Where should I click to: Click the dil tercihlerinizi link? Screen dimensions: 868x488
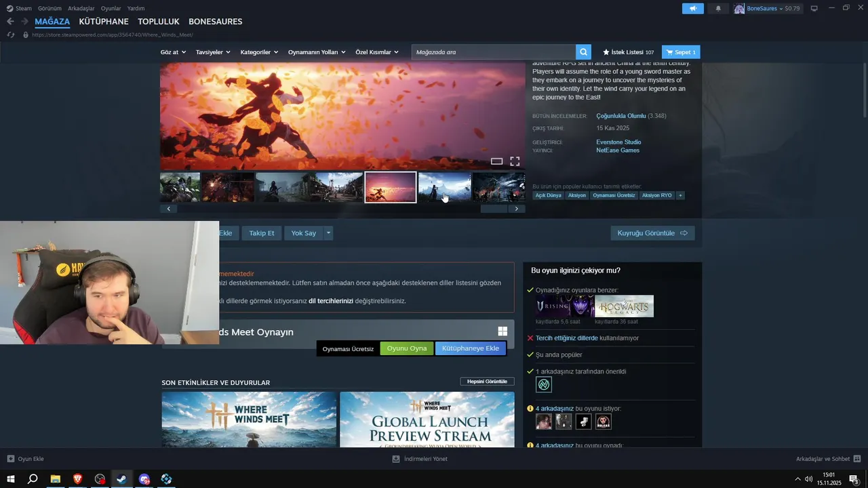pos(331,301)
